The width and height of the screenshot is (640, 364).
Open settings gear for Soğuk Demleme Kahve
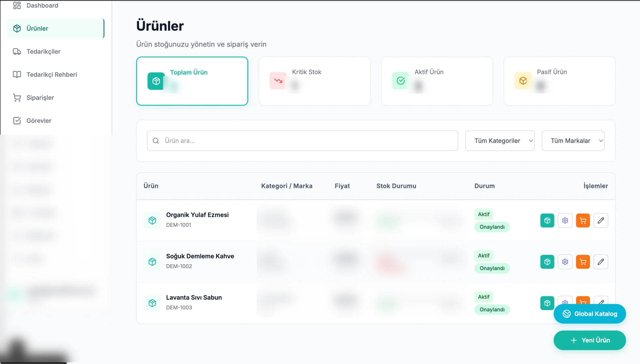(565, 262)
